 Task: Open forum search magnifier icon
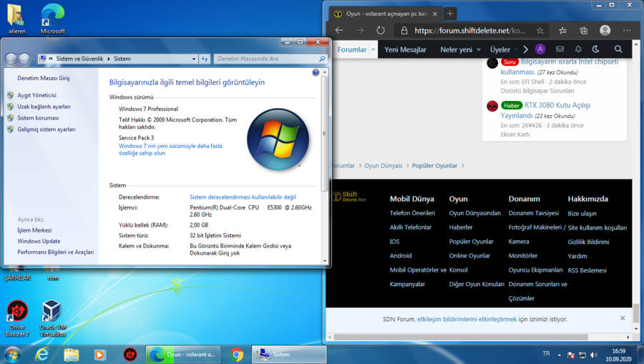[618, 49]
